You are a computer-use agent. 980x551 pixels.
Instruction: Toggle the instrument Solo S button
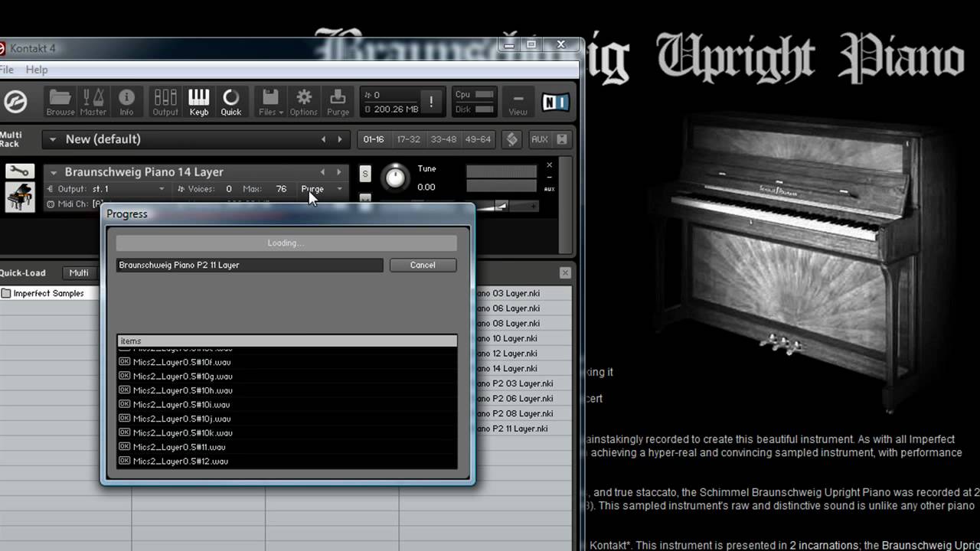(x=365, y=174)
